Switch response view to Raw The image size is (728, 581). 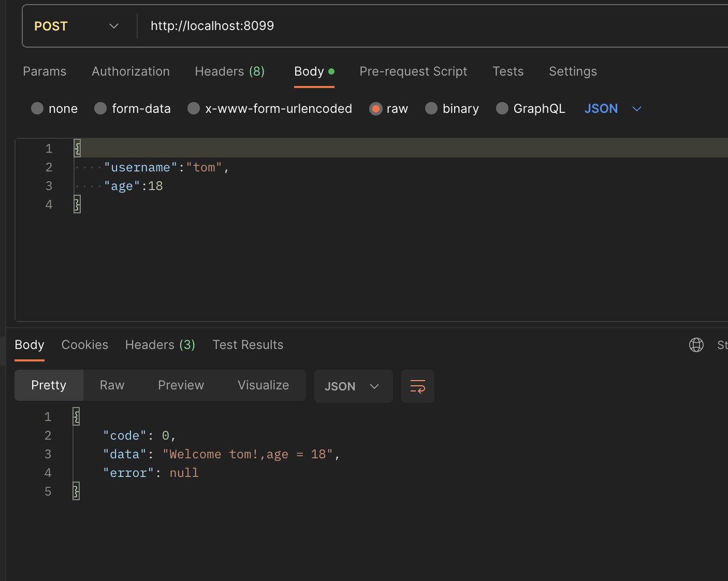click(112, 385)
